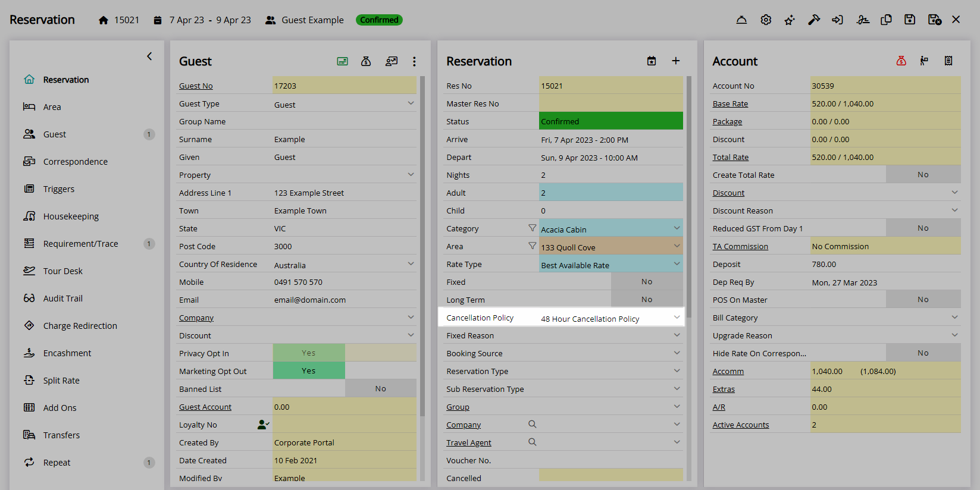Click the Active Accounts link
Viewport: 980px width, 490px height.
[741, 425]
